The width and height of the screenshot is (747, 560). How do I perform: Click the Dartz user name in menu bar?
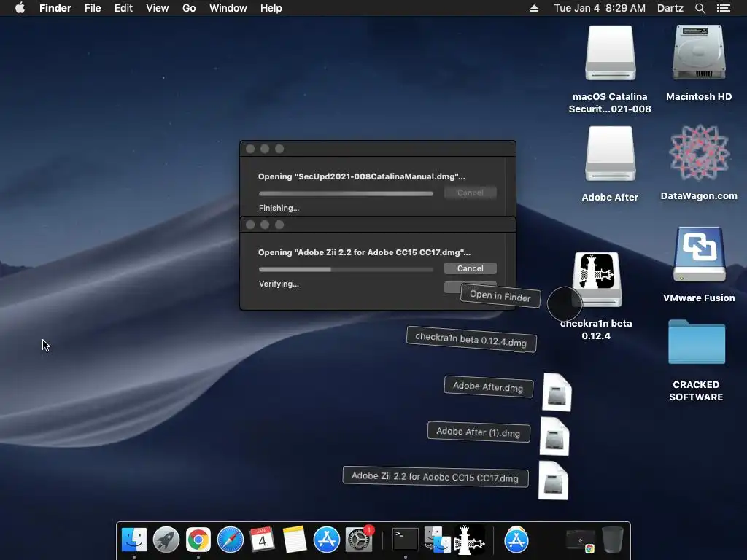[x=670, y=8]
